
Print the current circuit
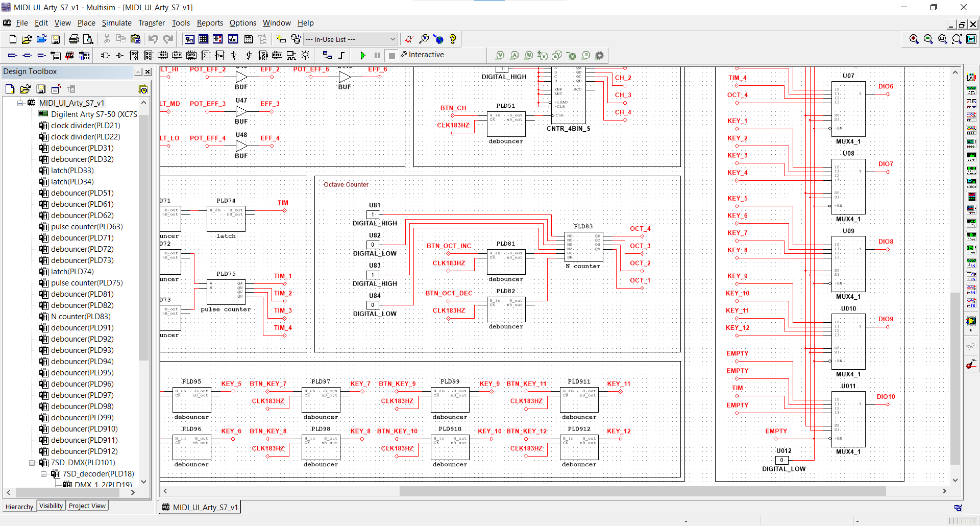click(x=73, y=39)
